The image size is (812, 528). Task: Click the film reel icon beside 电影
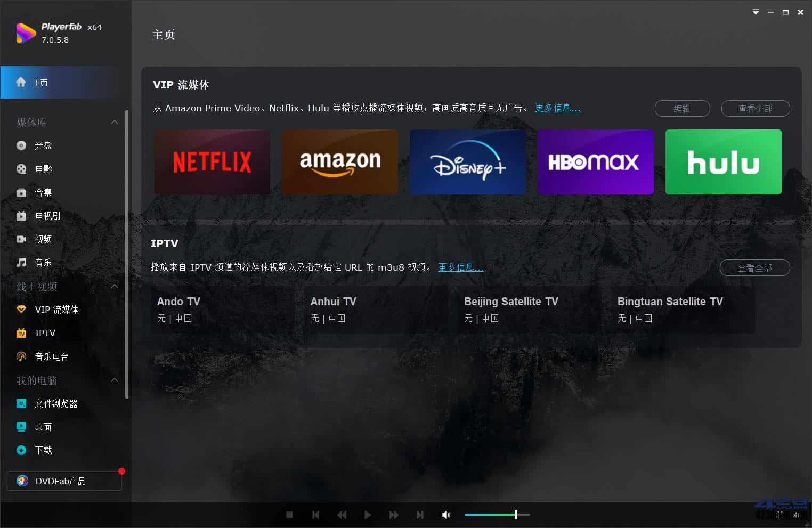click(x=21, y=169)
